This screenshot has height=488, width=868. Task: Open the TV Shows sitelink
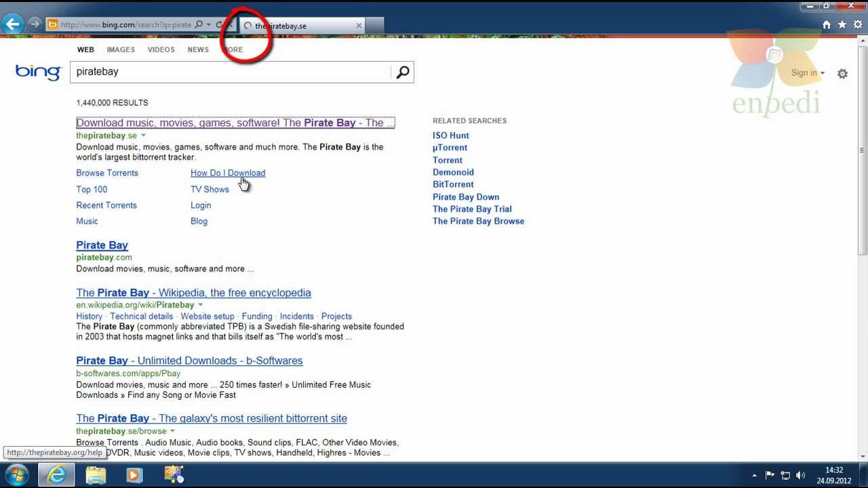[210, 189]
